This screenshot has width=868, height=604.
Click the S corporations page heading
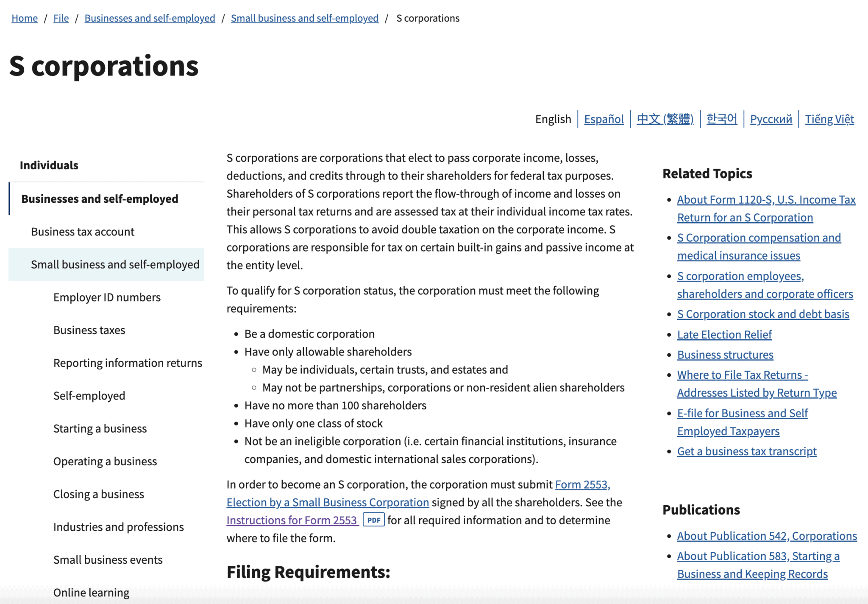click(x=104, y=66)
